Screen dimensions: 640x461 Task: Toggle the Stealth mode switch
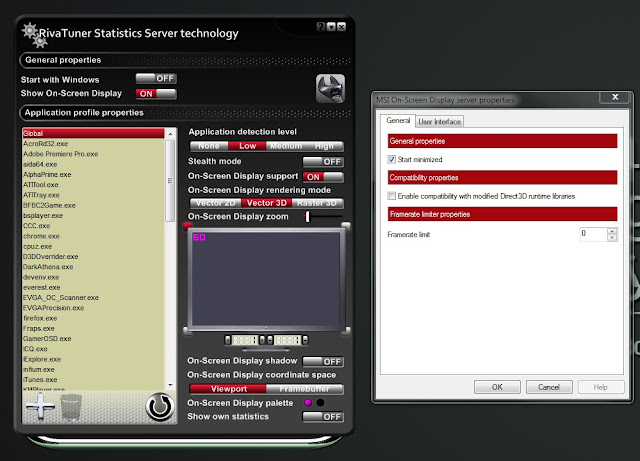(323, 162)
